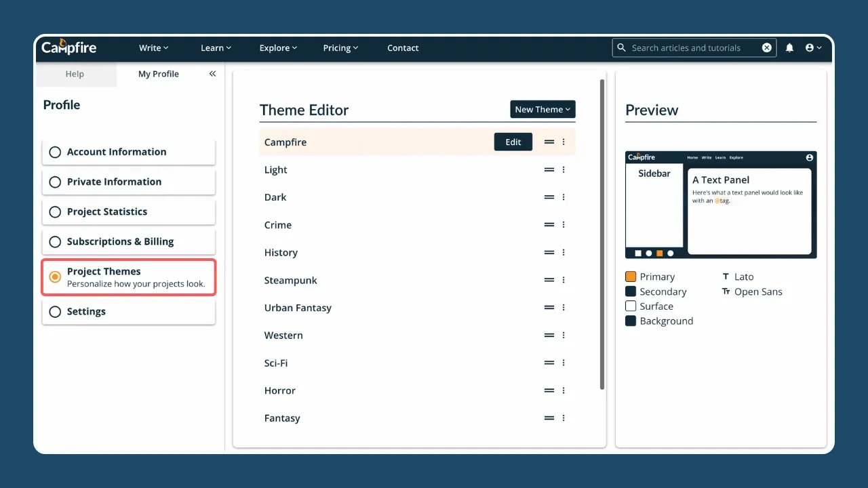
Task: Switch to the Help tab
Action: (x=75, y=74)
